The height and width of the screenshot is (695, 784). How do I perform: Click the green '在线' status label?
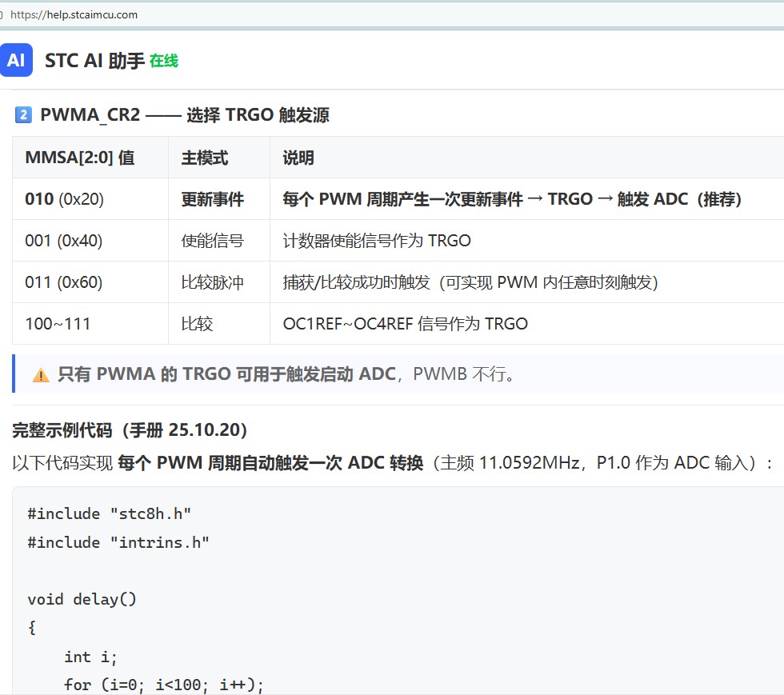click(163, 61)
